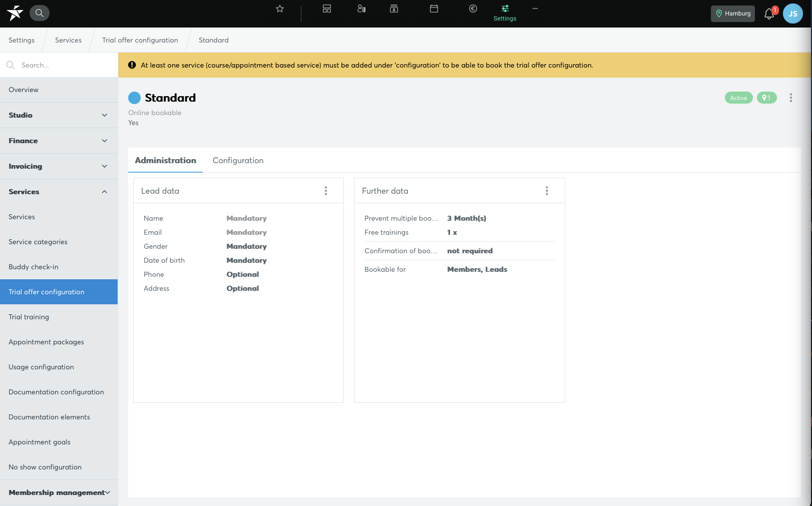Viewport: 812px width, 506px height.
Task: Click the Mandatory value for Gender
Action: click(x=247, y=246)
